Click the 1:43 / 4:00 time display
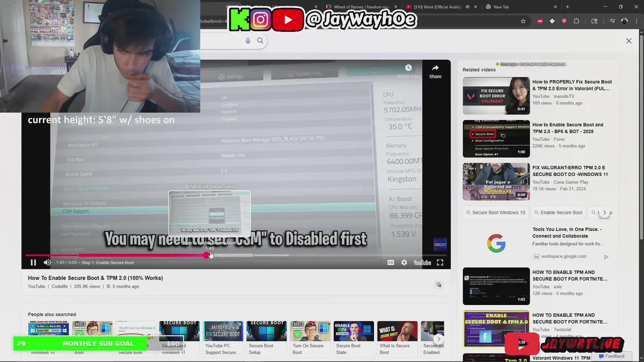 tap(66, 262)
